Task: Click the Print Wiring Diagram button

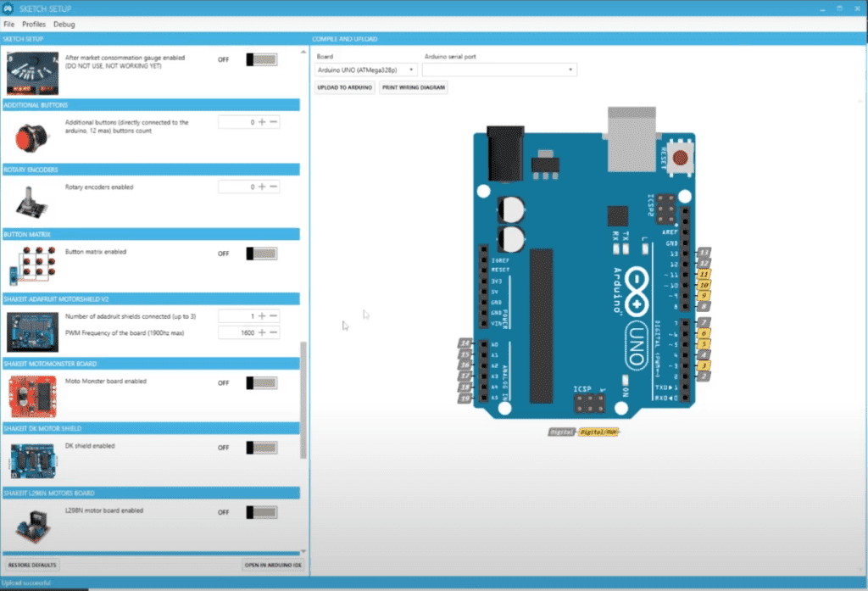Action: click(x=413, y=87)
